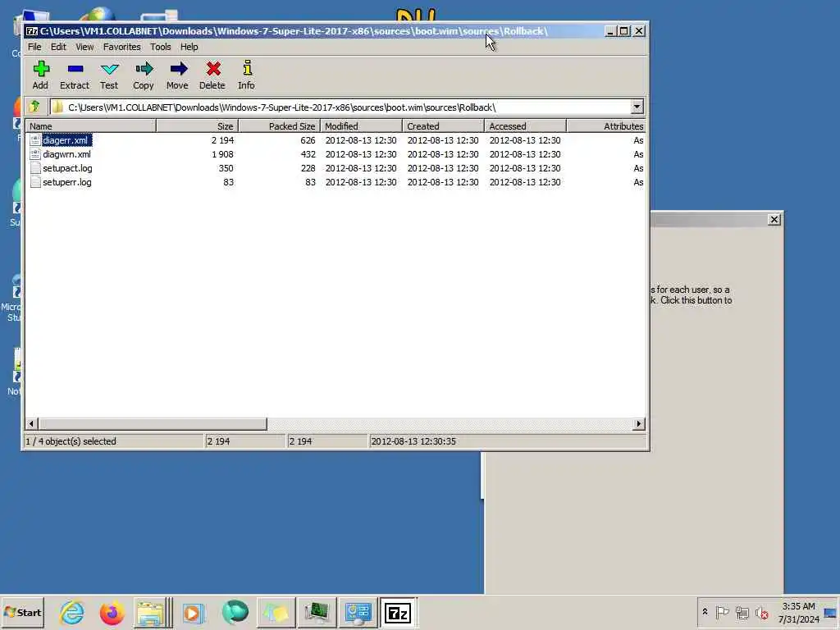Launch Firefox from the taskbar
840x630 pixels.
coord(112,612)
